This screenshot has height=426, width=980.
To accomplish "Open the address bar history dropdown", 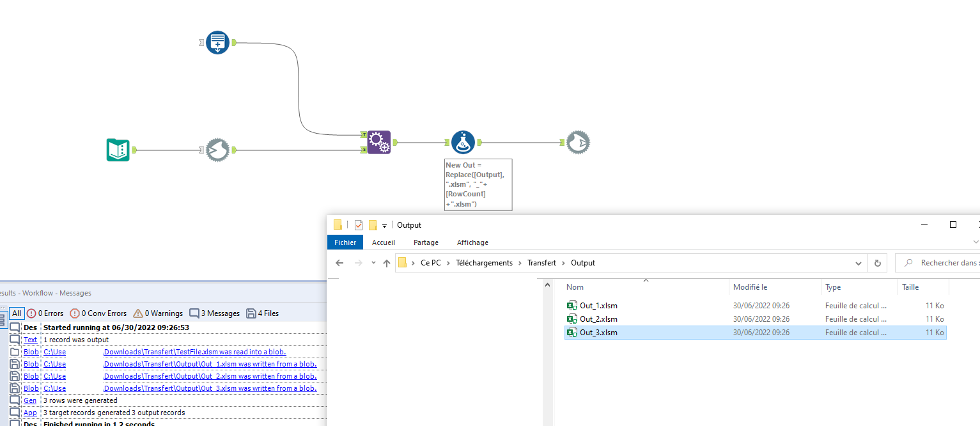I will (858, 263).
